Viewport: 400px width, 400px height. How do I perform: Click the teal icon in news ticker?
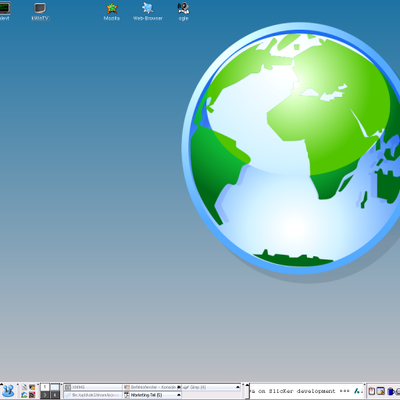357,391
